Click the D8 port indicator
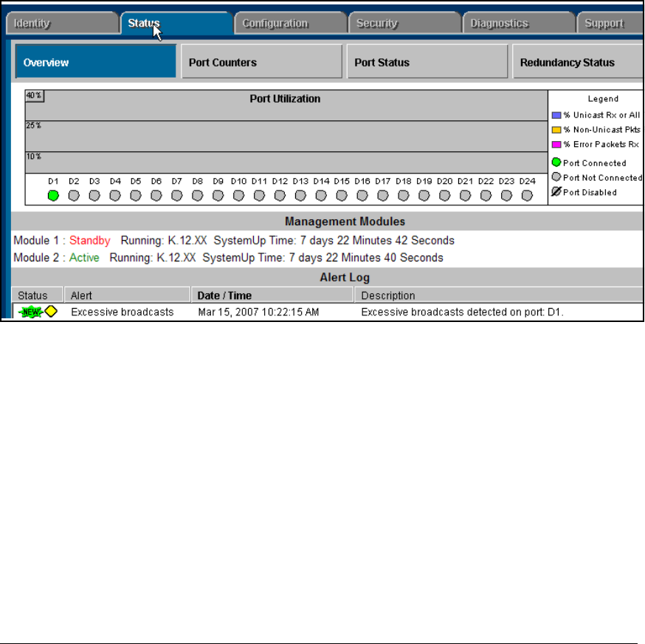The width and height of the screenshot is (645, 644). (x=198, y=196)
